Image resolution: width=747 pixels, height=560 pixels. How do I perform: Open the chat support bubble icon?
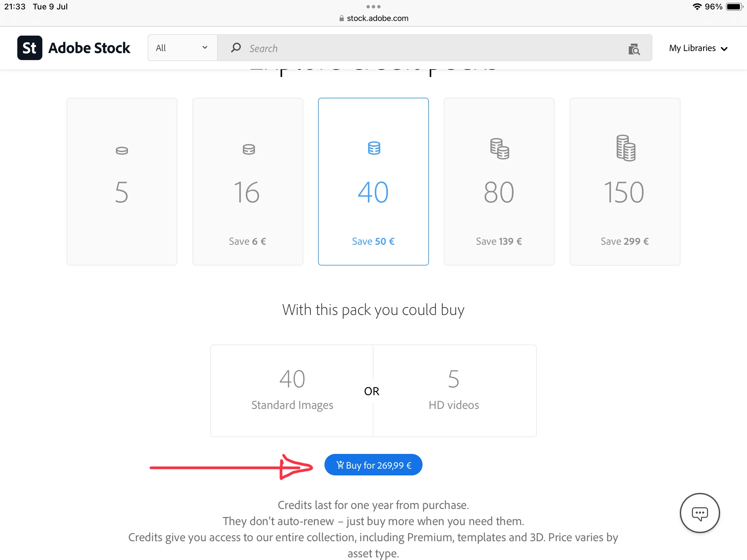pos(699,513)
